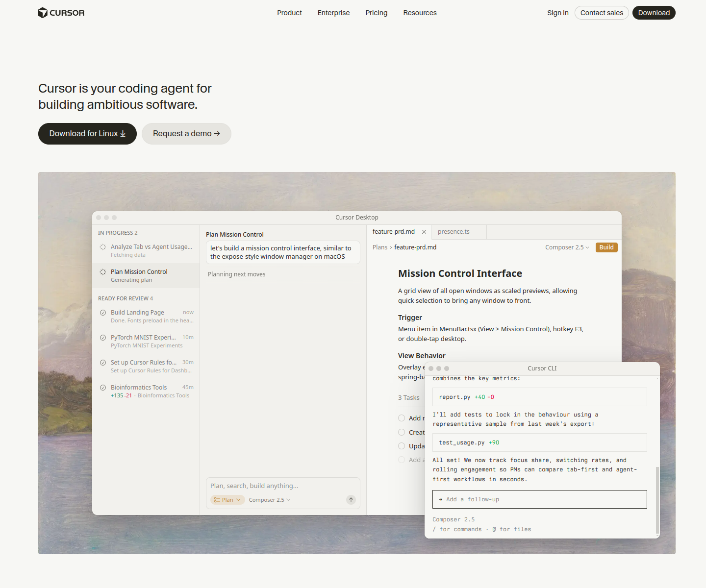The image size is (706, 588).
Task: Select the second task radio circle
Action: (x=402, y=432)
